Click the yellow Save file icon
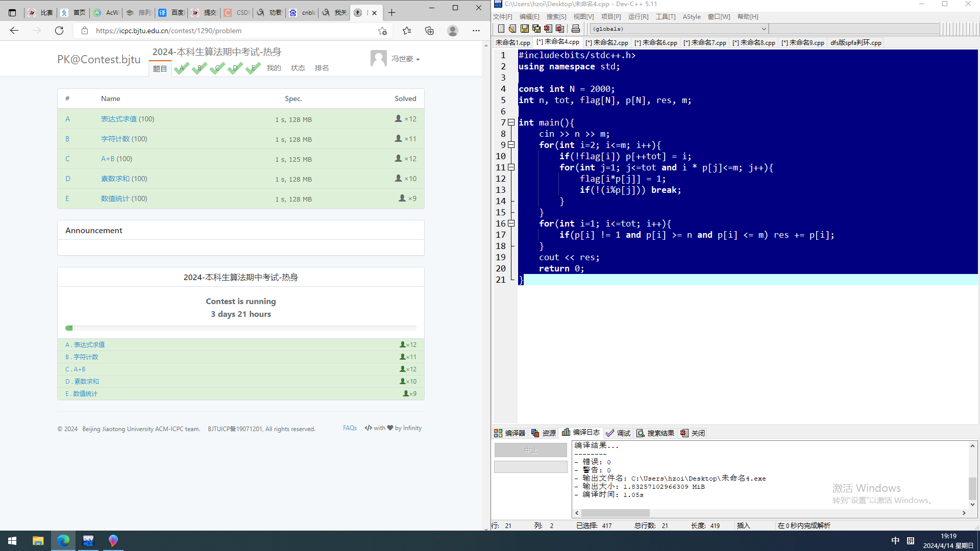 [x=524, y=29]
